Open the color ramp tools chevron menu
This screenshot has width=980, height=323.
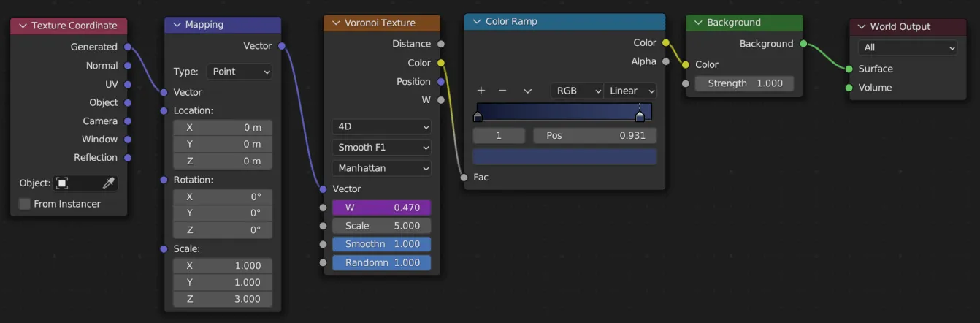527,91
